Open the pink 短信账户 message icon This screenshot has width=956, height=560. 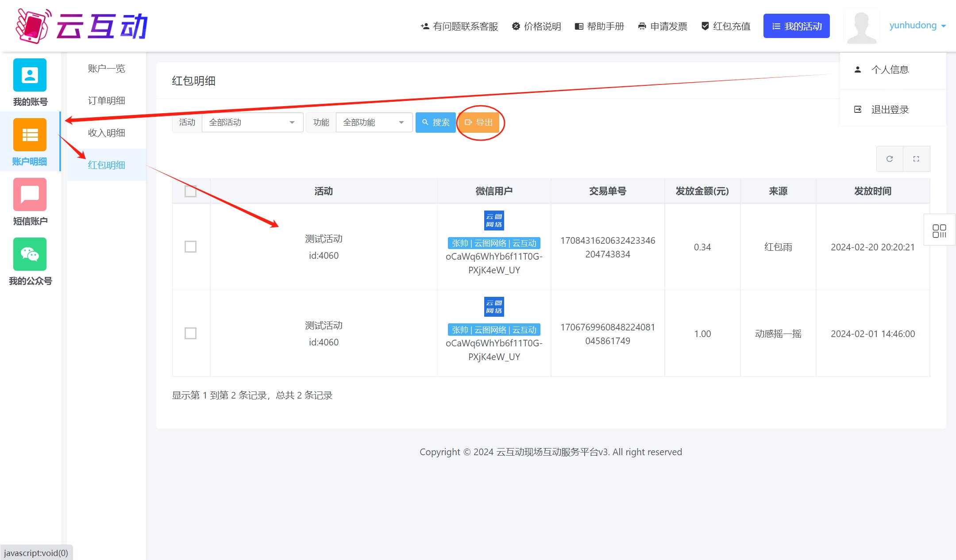pos(30,195)
